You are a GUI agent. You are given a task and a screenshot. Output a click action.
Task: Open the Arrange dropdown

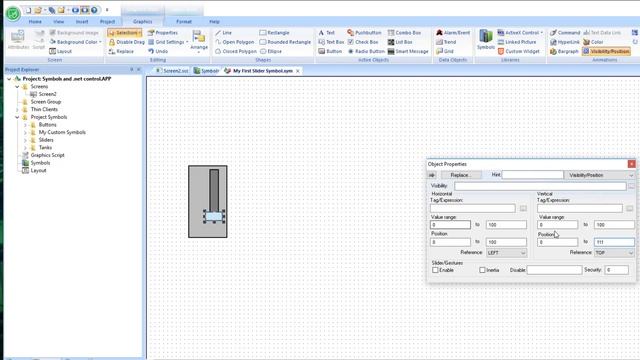coord(199,41)
